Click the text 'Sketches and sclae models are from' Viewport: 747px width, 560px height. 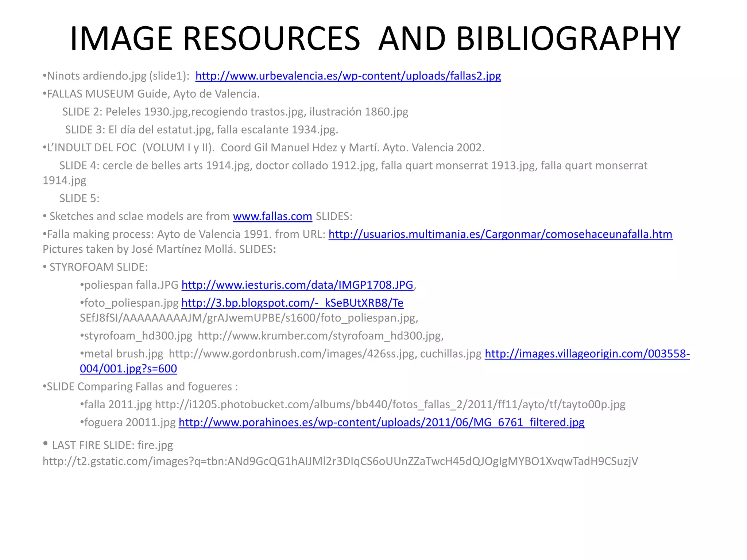140,216
